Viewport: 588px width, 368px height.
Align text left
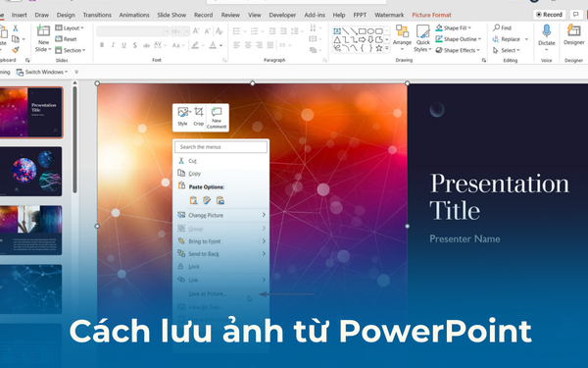tap(236, 45)
